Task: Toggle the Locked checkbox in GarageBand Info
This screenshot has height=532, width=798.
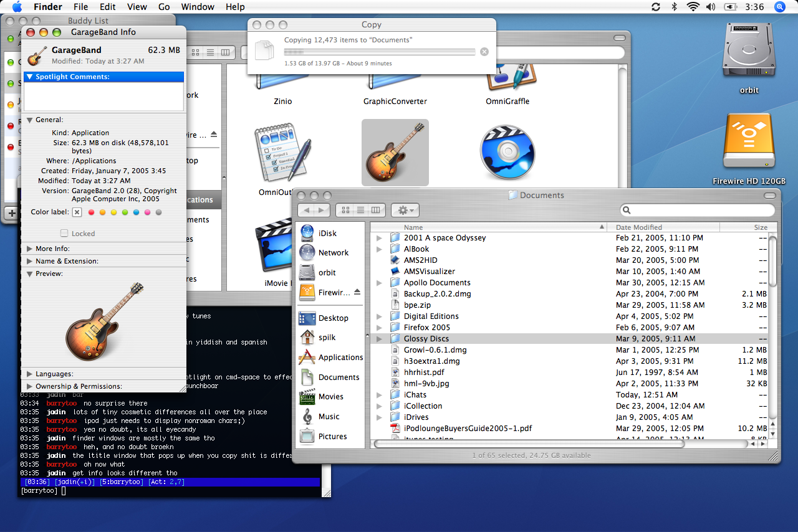Action: (x=64, y=234)
